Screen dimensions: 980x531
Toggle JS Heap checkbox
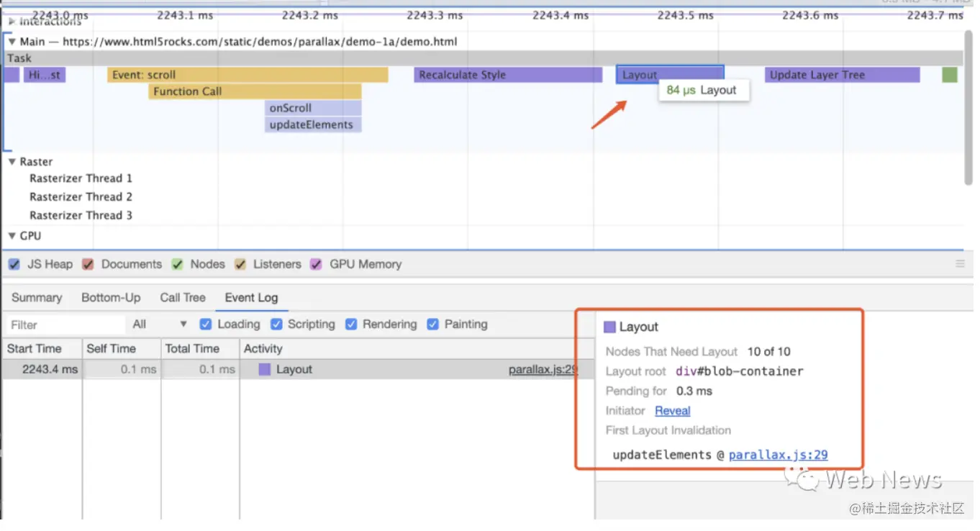click(x=14, y=264)
